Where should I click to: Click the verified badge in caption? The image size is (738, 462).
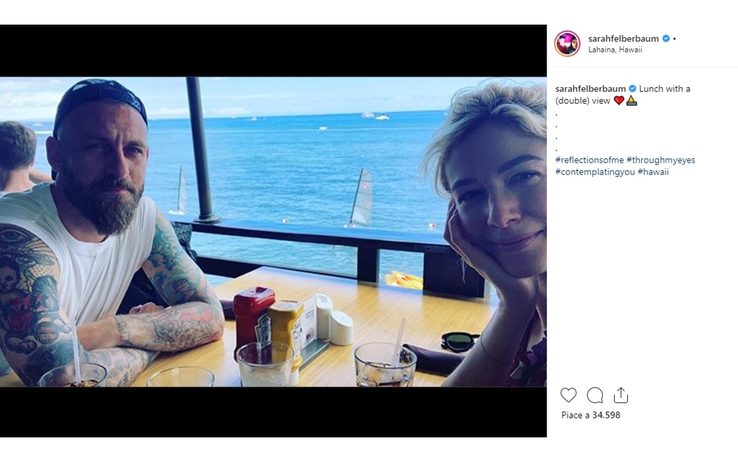click(x=633, y=88)
